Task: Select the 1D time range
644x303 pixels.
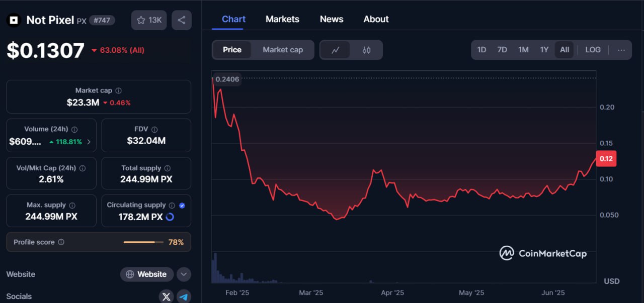Action: 481,50
